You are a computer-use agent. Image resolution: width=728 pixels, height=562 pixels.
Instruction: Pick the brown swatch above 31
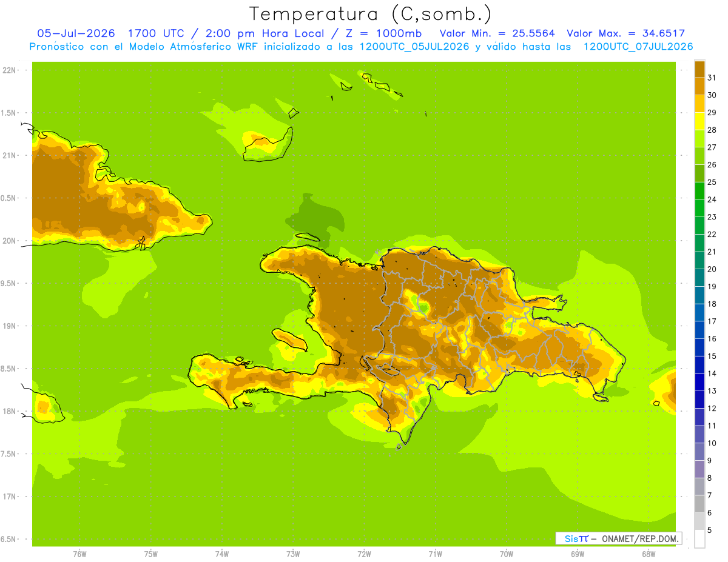click(699, 69)
